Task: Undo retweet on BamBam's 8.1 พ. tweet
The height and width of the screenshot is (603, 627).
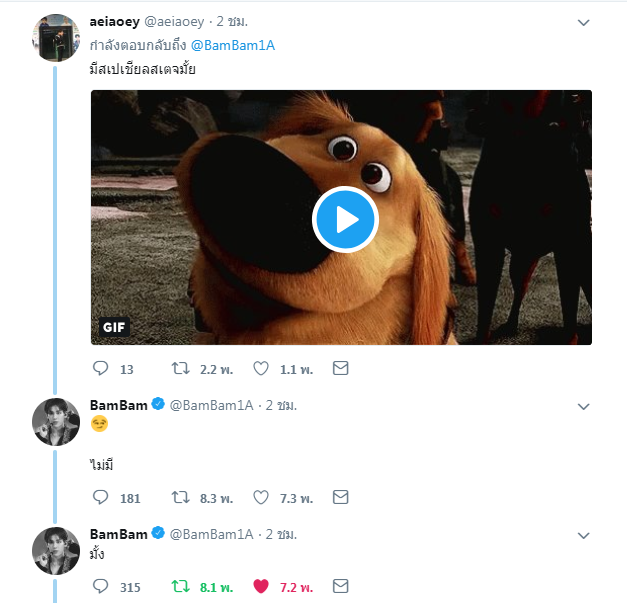Action: [180, 586]
